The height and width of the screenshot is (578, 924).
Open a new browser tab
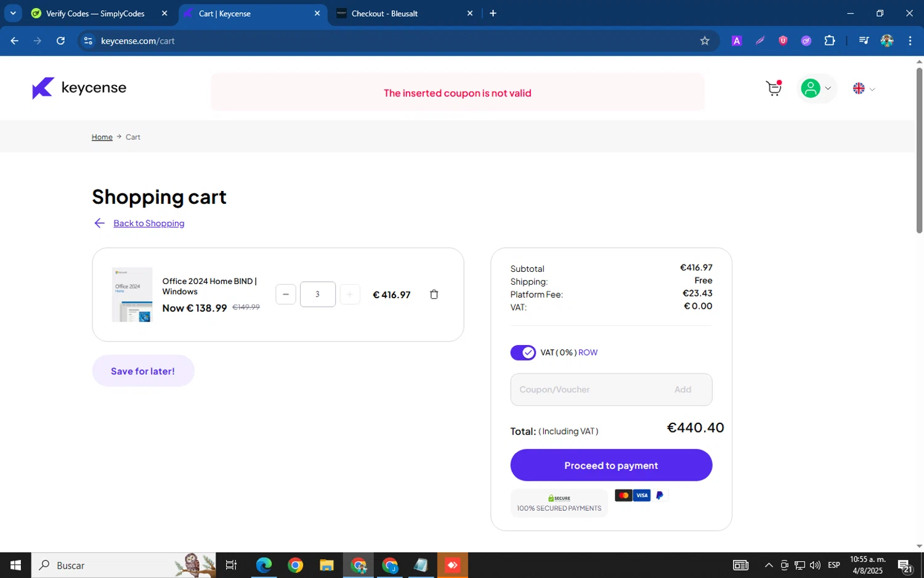(x=493, y=14)
